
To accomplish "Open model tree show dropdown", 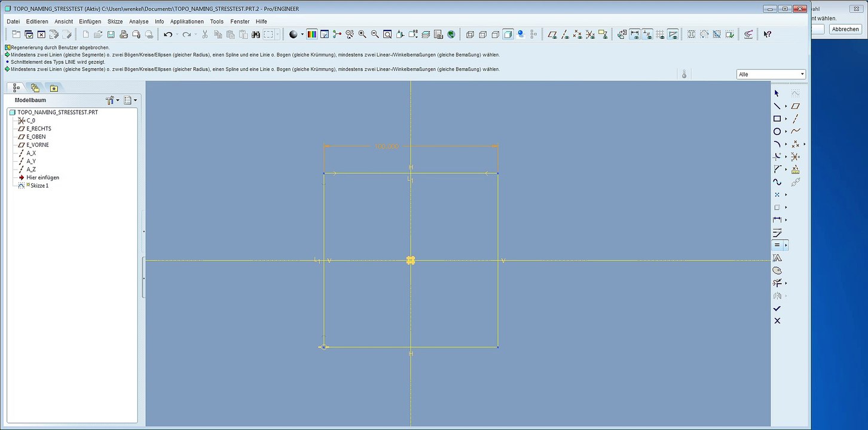I will pos(130,100).
